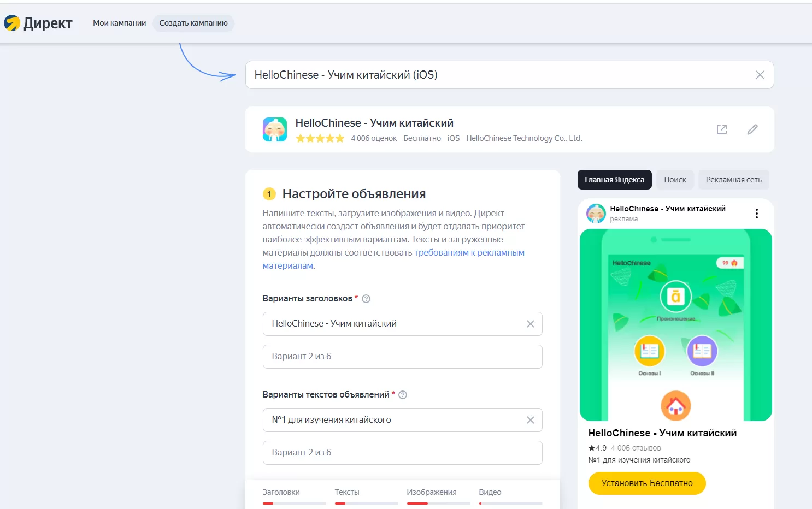
Task: Show help for Варианты заголовков
Action: 366,299
